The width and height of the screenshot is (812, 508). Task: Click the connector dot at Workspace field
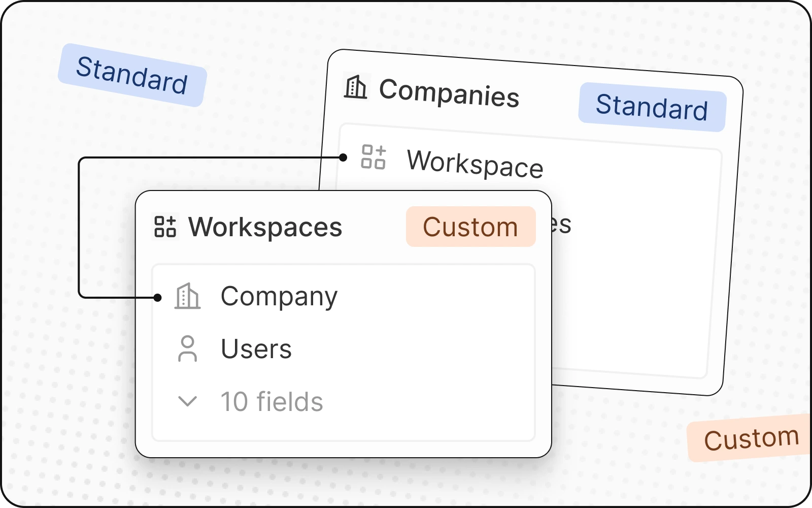[x=343, y=157]
